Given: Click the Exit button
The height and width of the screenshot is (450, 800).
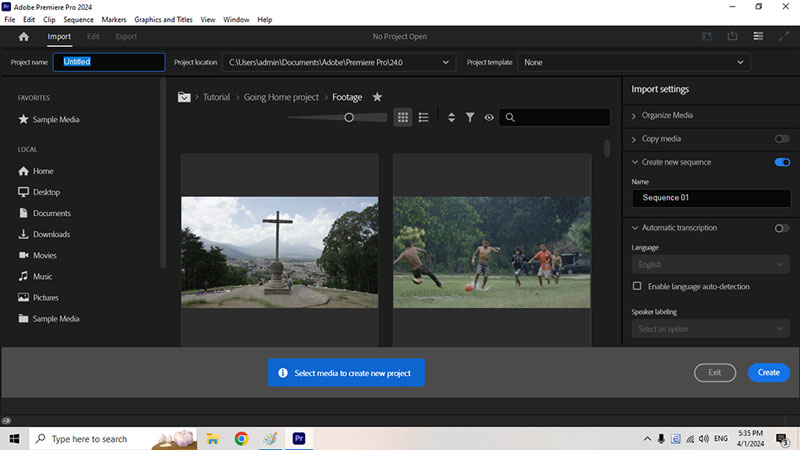Looking at the screenshot, I should click(x=715, y=372).
